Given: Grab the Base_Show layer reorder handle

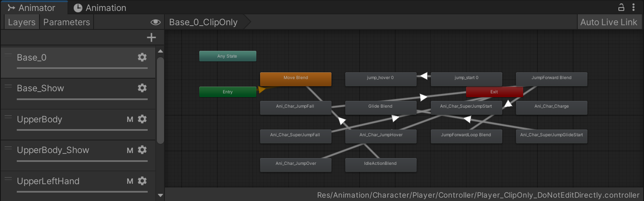Looking at the screenshot, I should 8,86.
